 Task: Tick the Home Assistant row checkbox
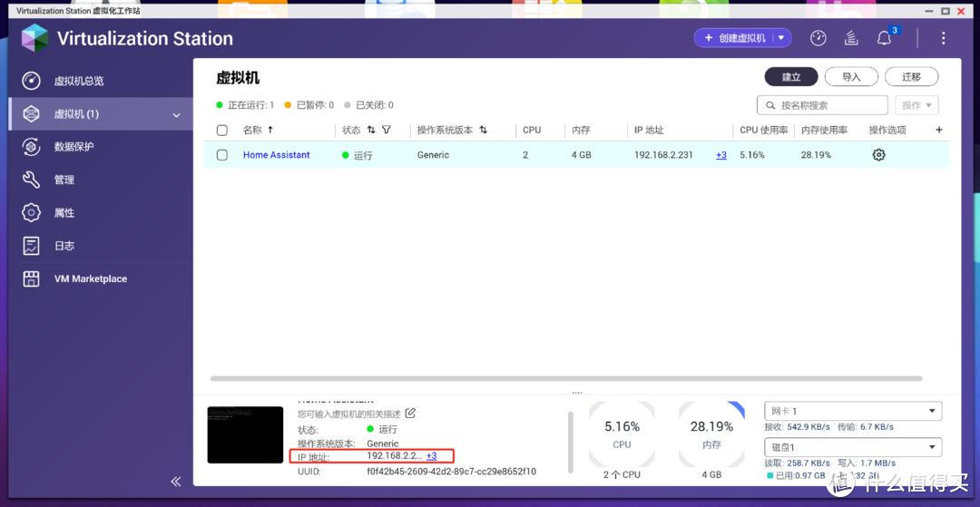coord(222,155)
